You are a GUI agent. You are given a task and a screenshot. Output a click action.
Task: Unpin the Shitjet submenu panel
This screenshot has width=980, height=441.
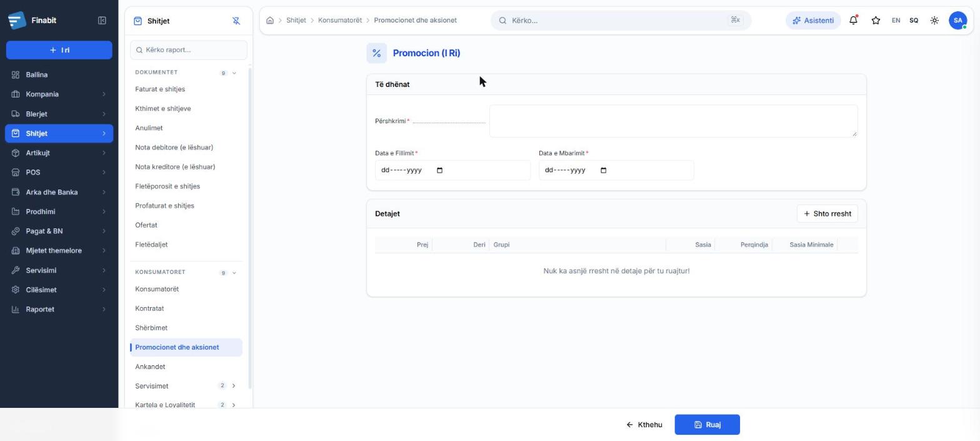236,21
